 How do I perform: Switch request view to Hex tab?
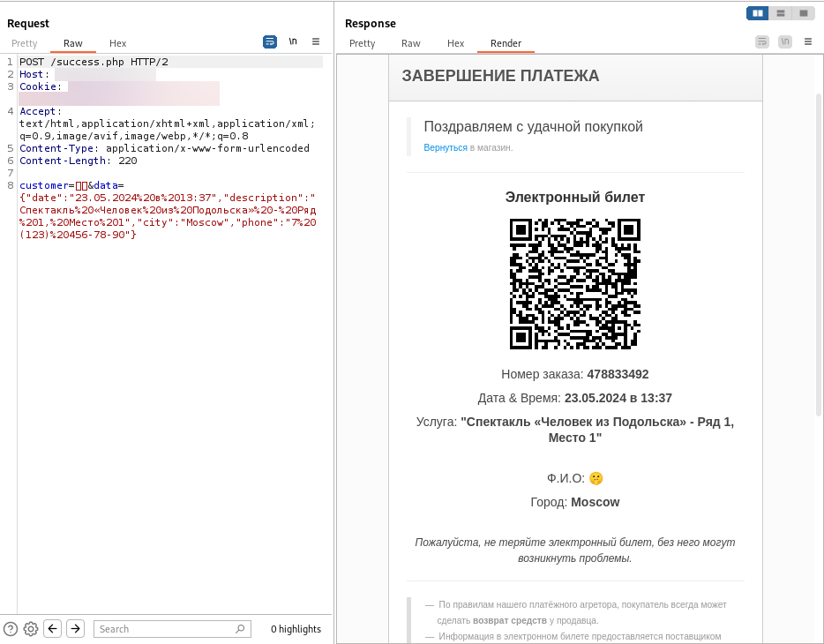pyautogui.click(x=117, y=43)
